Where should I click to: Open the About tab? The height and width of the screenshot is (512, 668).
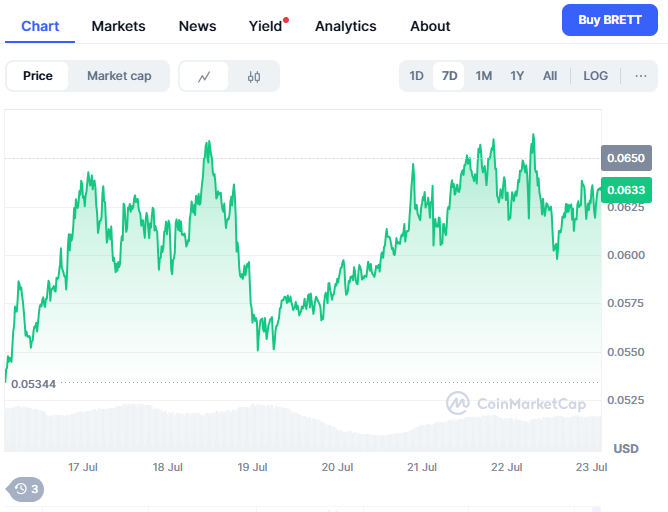[x=430, y=26]
